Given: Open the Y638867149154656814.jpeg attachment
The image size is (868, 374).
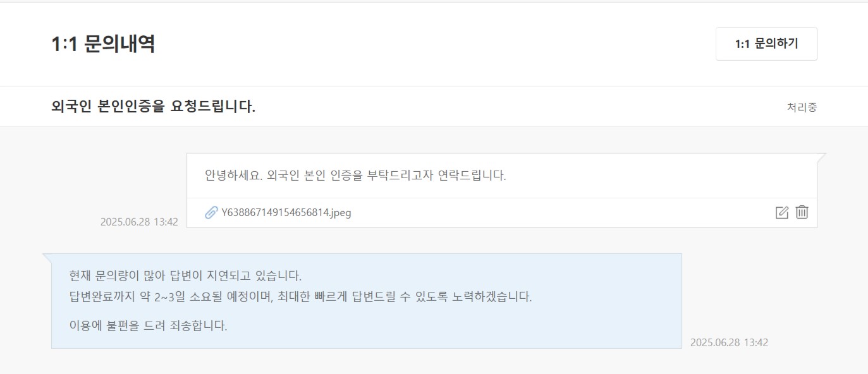Looking at the screenshot, I should click(x=286, y=213).
